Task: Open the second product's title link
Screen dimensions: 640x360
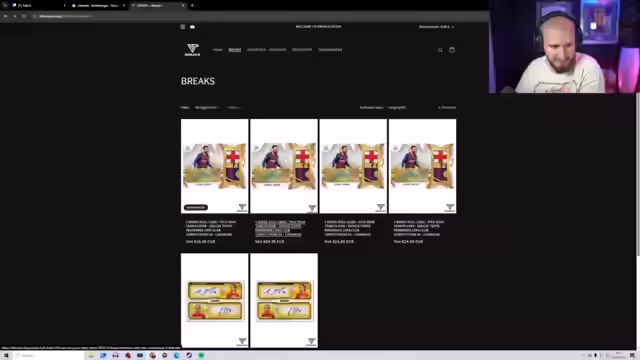Action: (x=280, y=229)
